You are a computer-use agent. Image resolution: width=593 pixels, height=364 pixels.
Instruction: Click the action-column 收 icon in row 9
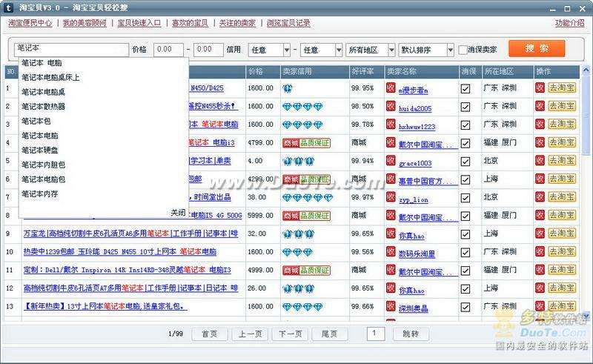coord(540,233)
